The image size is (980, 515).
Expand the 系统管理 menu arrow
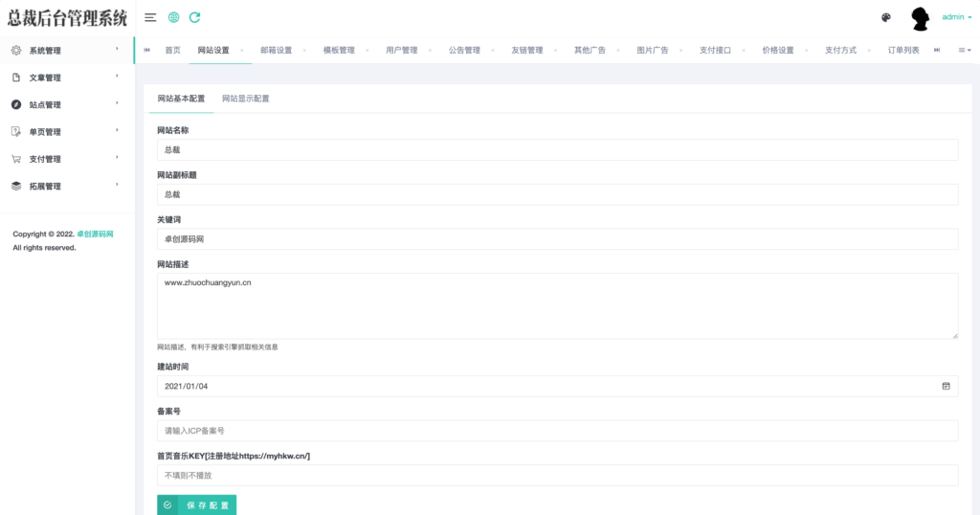[117, 49]
